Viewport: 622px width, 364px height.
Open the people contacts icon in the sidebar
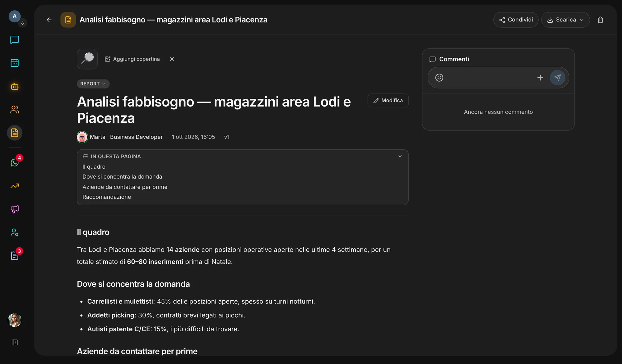click(15, 109)
